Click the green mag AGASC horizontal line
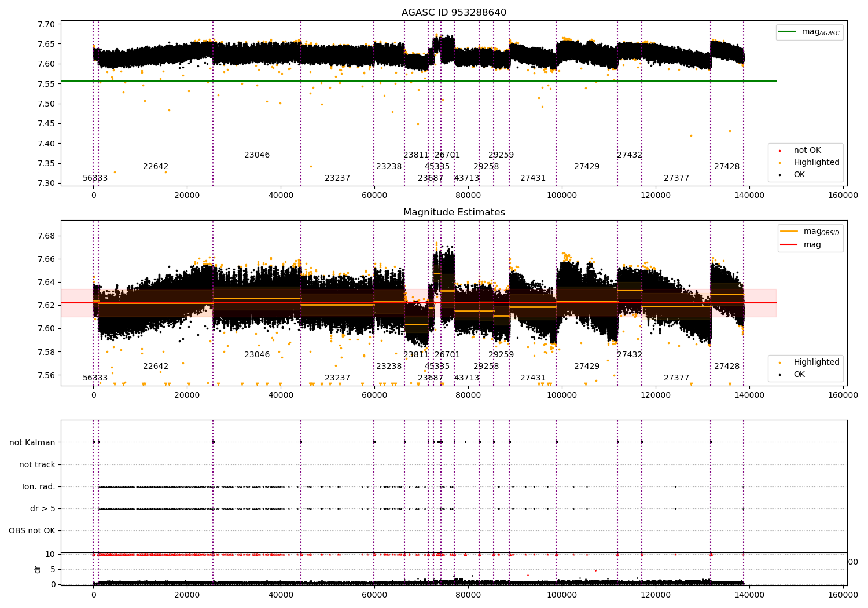 click(x=418, y=81)
